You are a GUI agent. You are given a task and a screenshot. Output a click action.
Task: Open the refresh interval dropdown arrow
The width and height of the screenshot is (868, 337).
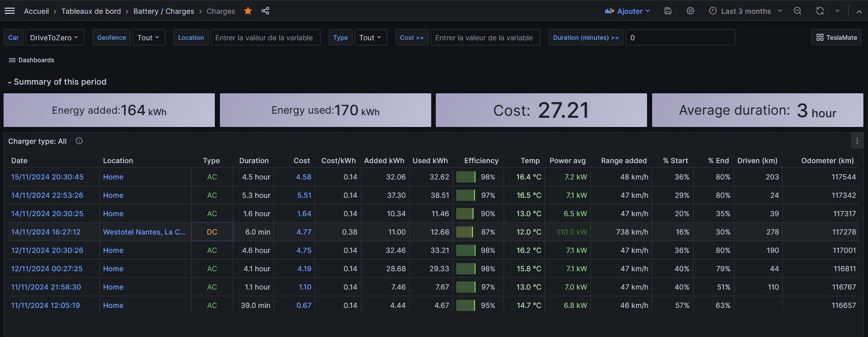tap(837, 11)
